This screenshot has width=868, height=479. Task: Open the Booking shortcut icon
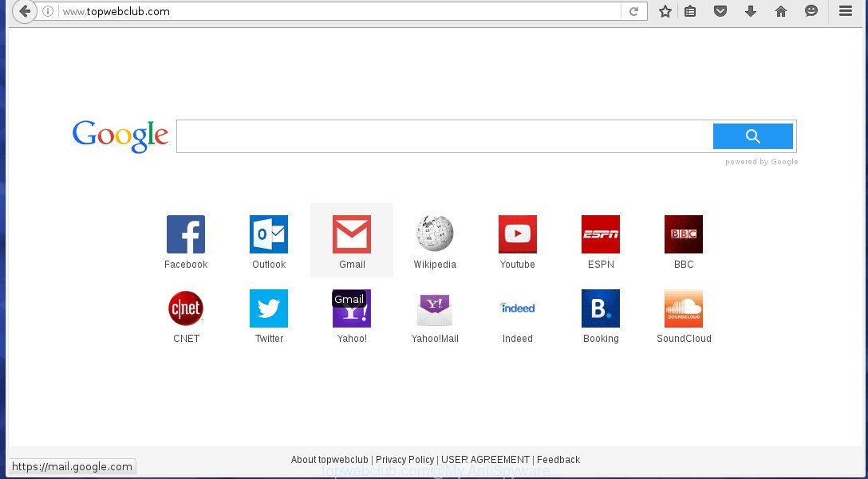click(x=601, y=308)
